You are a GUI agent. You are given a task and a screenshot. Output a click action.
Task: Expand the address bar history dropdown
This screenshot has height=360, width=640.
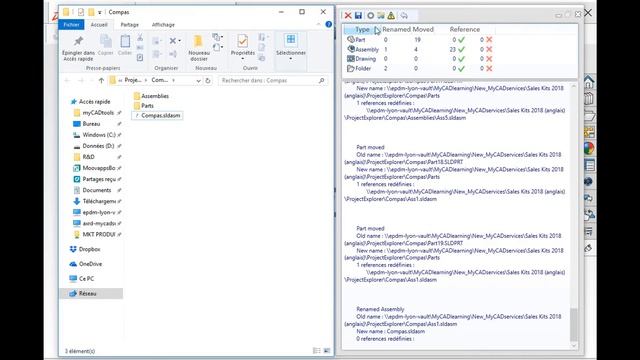pyautogui.click(x=198, y=80)
